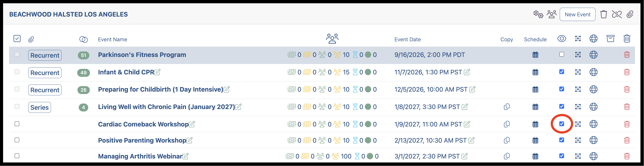Click the globe icon for Living Well with Chronic Pain
The image size is (644, 166).
[593, 107]
